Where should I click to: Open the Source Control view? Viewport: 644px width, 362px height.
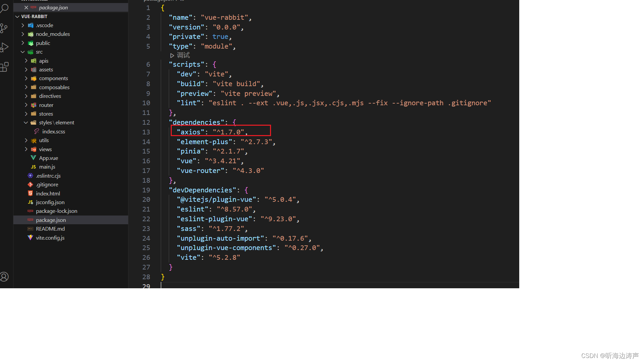[x=4, y=28]
